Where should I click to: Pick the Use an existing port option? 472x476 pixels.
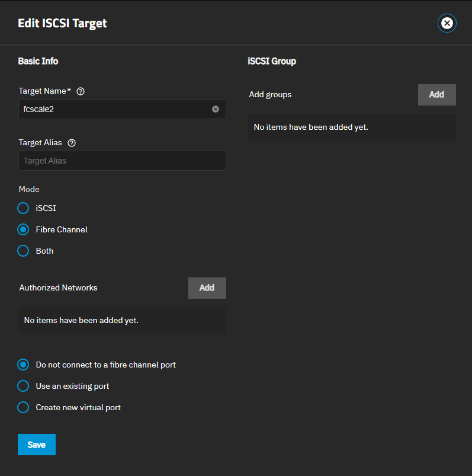23,386
